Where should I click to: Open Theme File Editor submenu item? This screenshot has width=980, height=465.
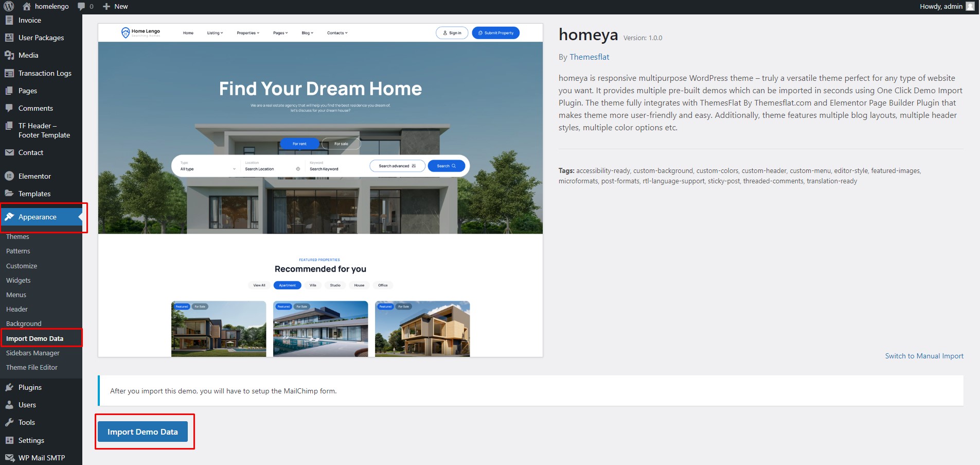[32, 368]
